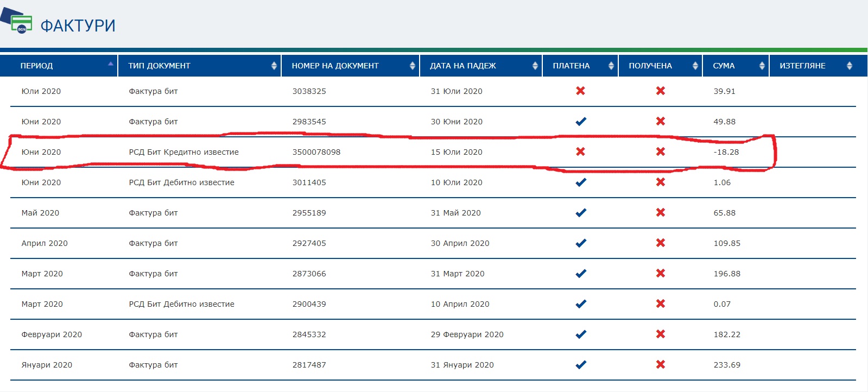Click ПОЛУЧЕНА red X for Февруари 2020 invoice
This screenshot has height=392, width=868.
tap(660, 334)
